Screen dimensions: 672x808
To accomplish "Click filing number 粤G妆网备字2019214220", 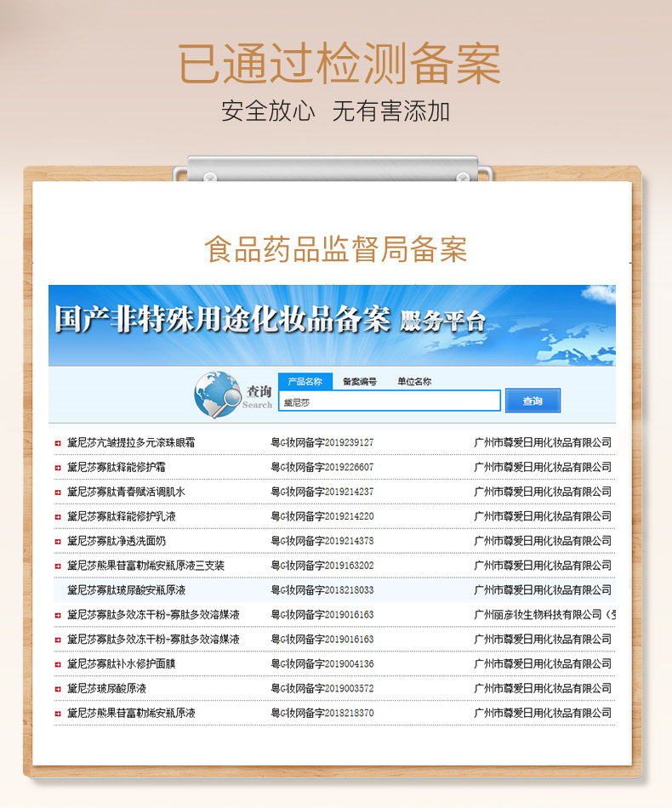I will click(x=322, y=516).
